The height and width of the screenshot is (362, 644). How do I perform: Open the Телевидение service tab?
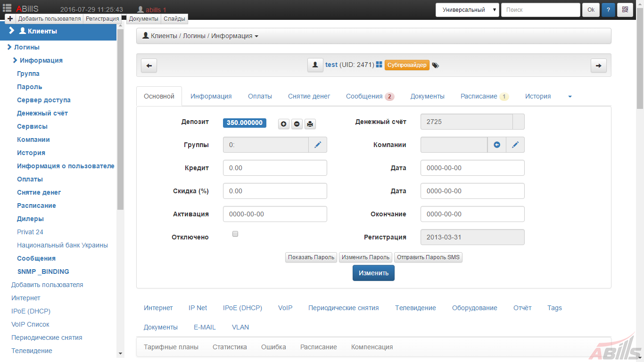click(415, 308)
